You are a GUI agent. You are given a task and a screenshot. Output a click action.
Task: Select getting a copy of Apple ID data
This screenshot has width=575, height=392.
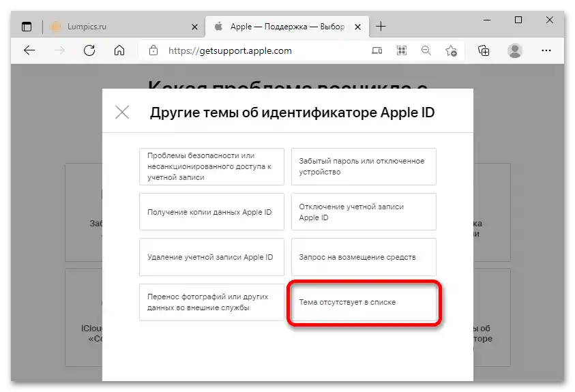211,212
